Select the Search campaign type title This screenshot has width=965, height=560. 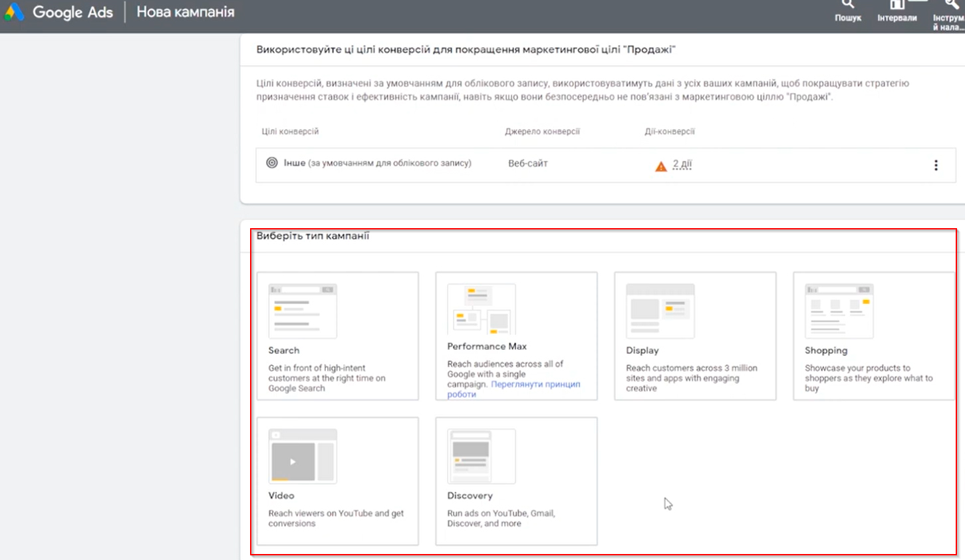284,350
